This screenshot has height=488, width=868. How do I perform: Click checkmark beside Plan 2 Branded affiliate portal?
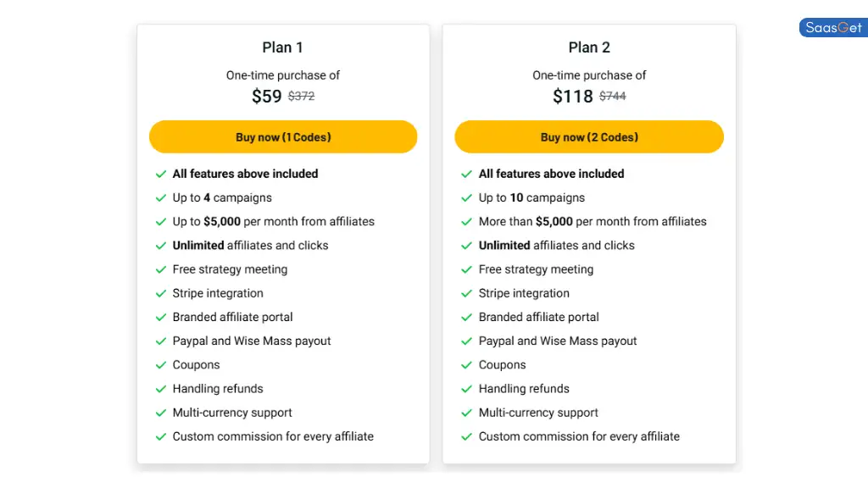coord(467,317)
